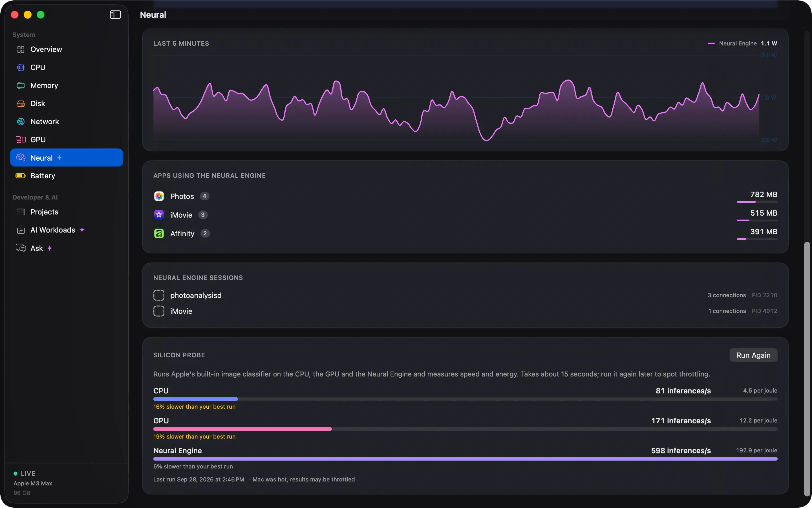Click the photoanalysisd placeholder icon
The image size is (812, 508).
(159, 295)
